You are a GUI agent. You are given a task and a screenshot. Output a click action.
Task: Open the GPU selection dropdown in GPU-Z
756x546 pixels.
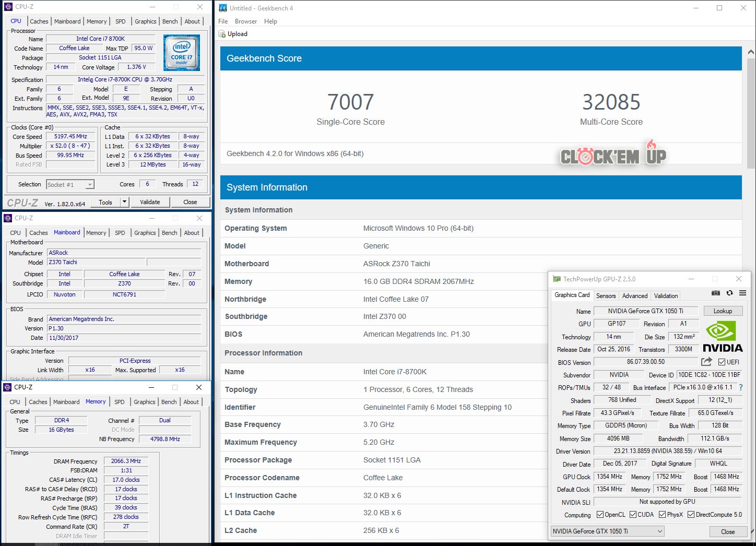(608, 531)
